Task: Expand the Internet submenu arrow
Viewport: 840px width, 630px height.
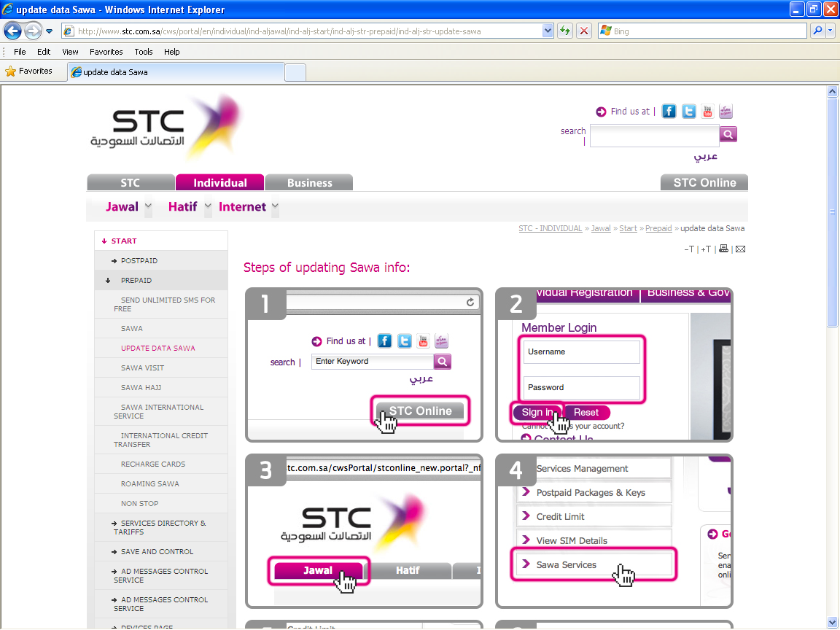Action: point(275,207)
